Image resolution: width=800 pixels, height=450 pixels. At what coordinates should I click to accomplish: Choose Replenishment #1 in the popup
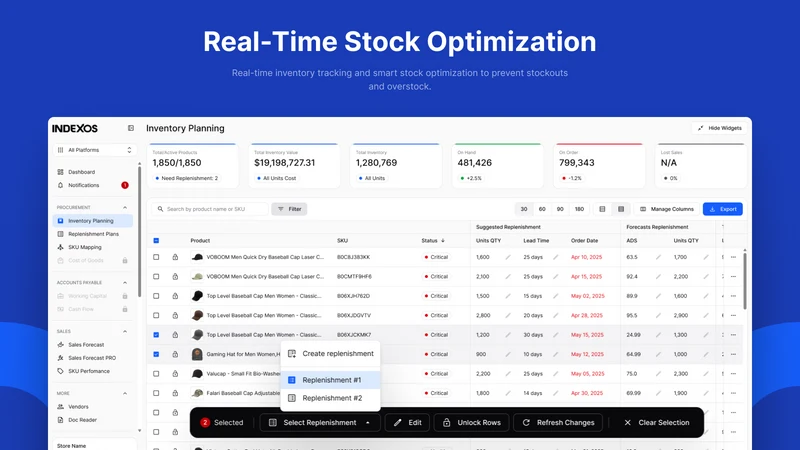click(x=331, y=380)
